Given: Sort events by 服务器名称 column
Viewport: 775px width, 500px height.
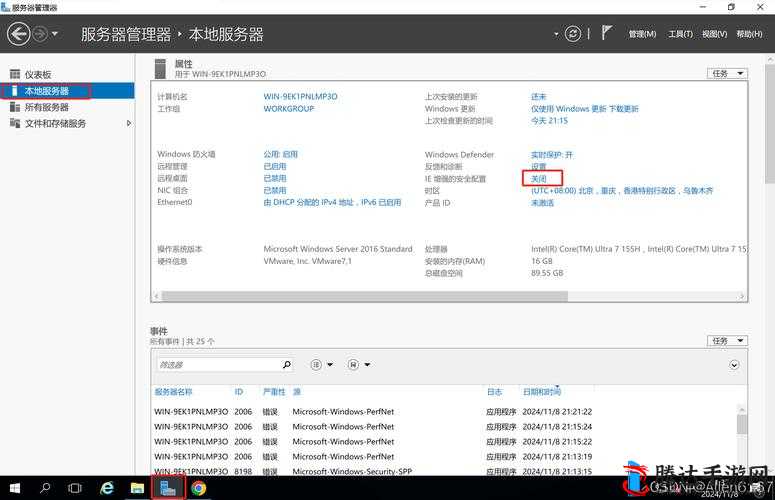Looking at the screenshot, I should [x=173, y=392].
